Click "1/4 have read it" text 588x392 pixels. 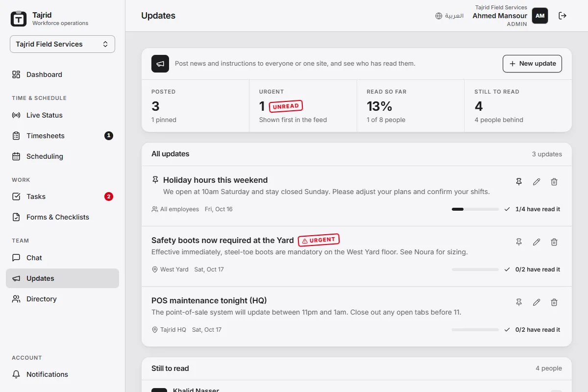538,209
